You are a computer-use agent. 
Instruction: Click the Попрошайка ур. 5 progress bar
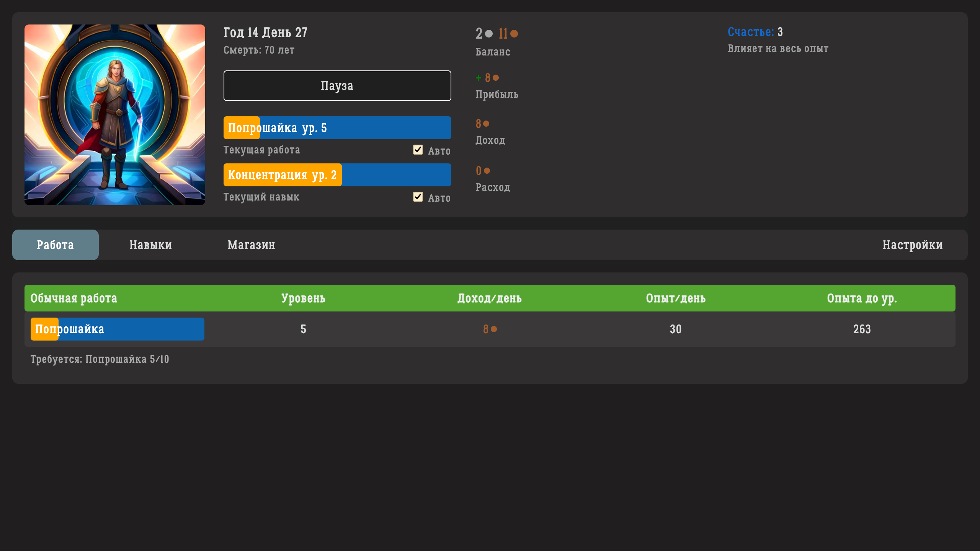click(x=337, y=127)
